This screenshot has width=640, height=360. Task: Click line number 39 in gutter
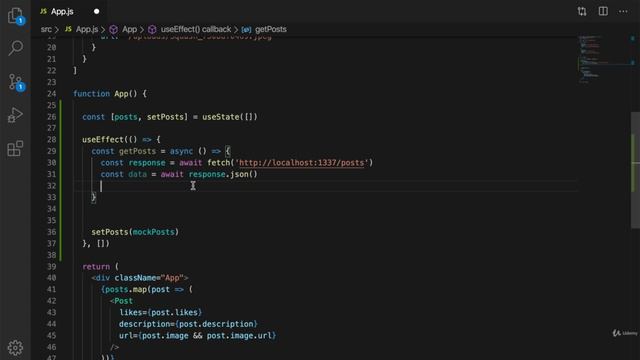[51, 267]
